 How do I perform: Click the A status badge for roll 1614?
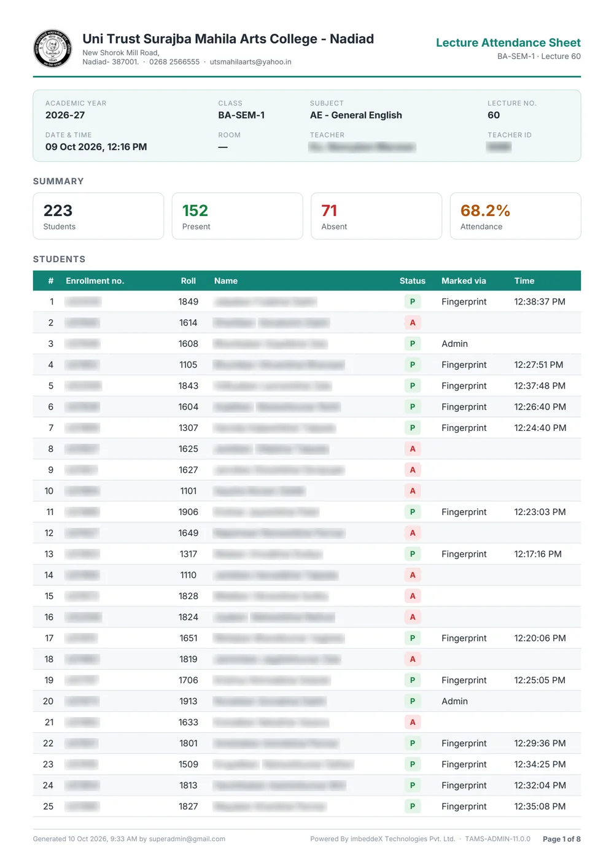(413, 322)
